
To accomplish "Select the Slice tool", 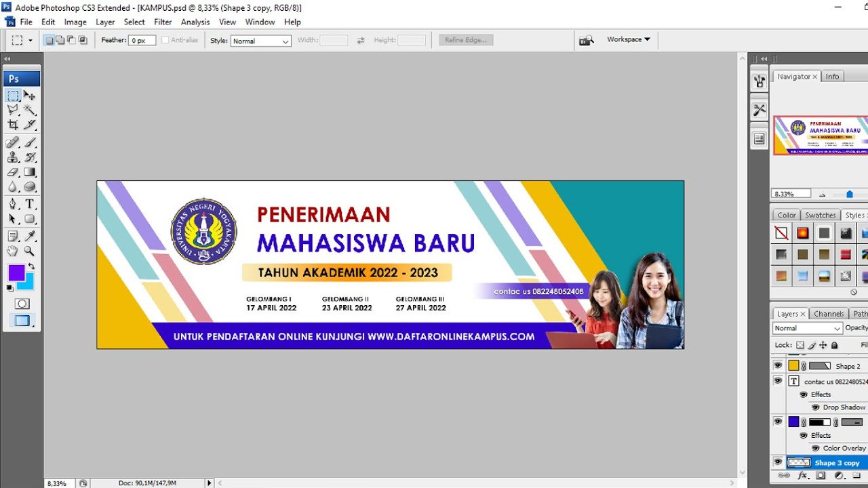I will [30, 125].
